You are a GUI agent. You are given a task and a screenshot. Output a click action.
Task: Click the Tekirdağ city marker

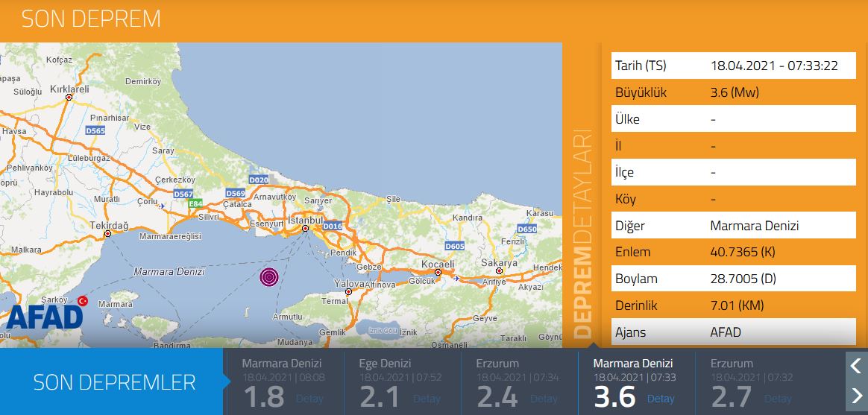point(108,233)
